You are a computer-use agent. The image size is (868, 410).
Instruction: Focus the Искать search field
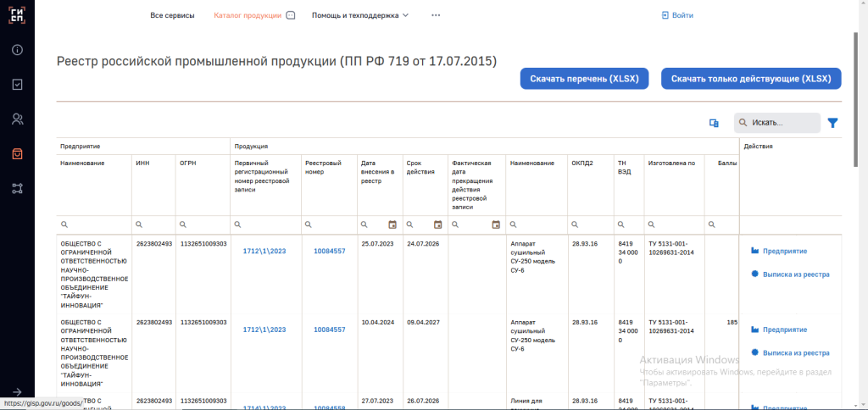click(x=777, y=123)
